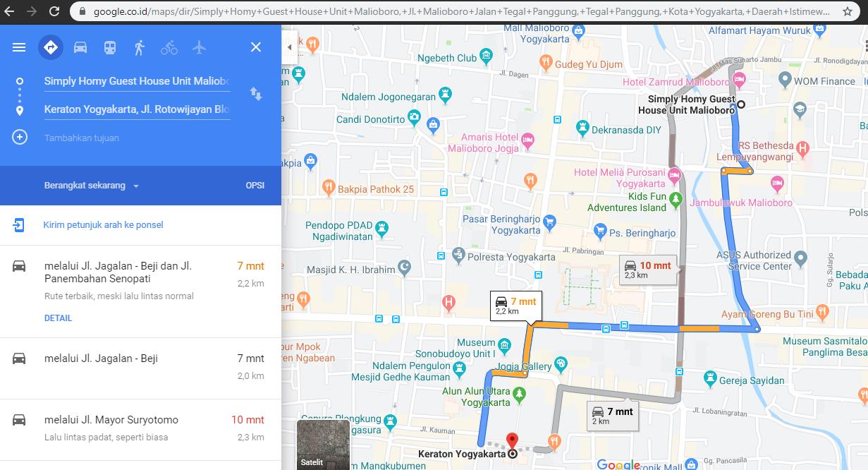
Task: Click the Ndalem Jogonegaran marker
Action: click(x=445, y=93)
